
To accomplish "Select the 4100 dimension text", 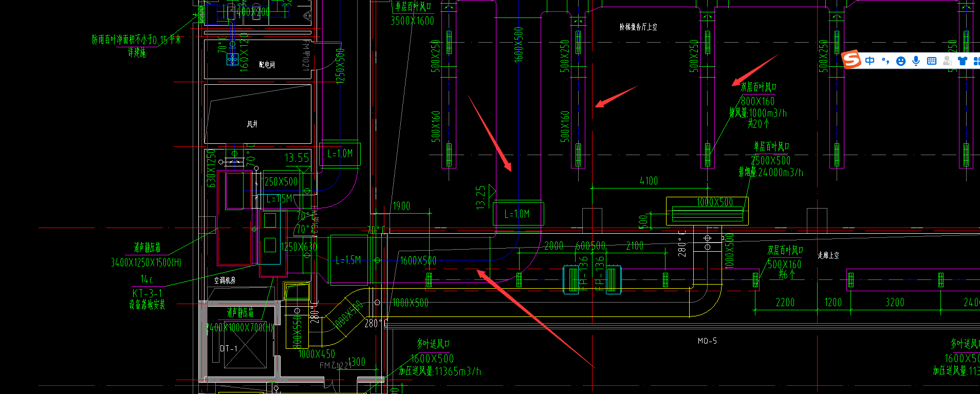I will pyautogui.click(x=649, y=181).
